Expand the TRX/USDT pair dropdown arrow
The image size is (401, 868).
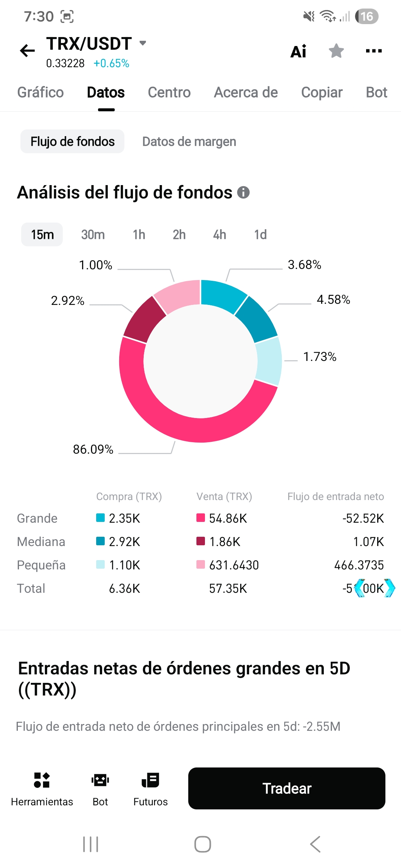coord(143,43)
